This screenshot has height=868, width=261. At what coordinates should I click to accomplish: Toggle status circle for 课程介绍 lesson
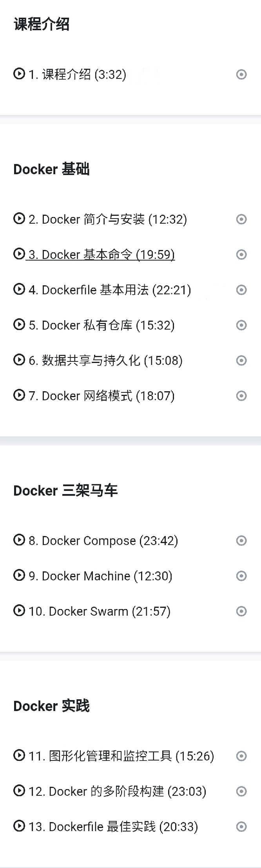[241, 74]
